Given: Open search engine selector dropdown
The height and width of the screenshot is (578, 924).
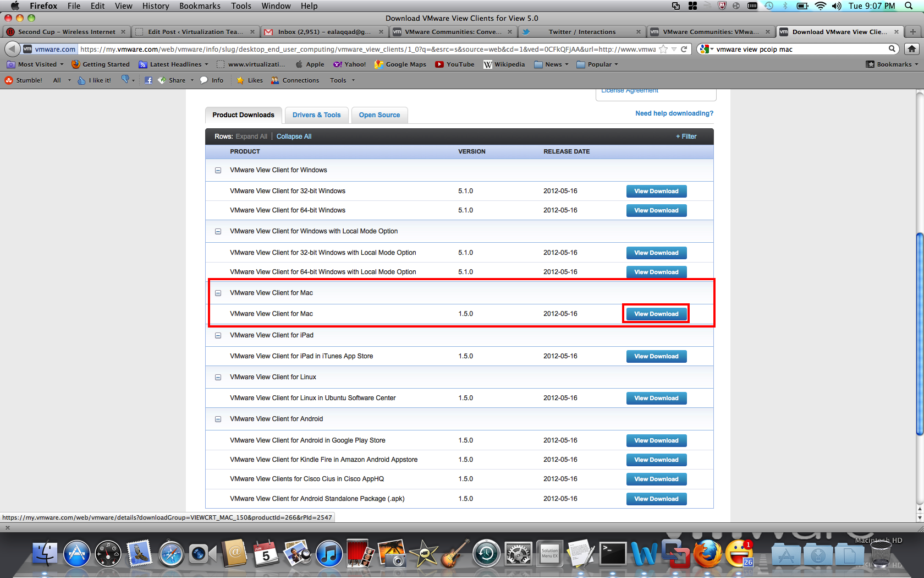Looking at the screenshot, I should (707, 49).
